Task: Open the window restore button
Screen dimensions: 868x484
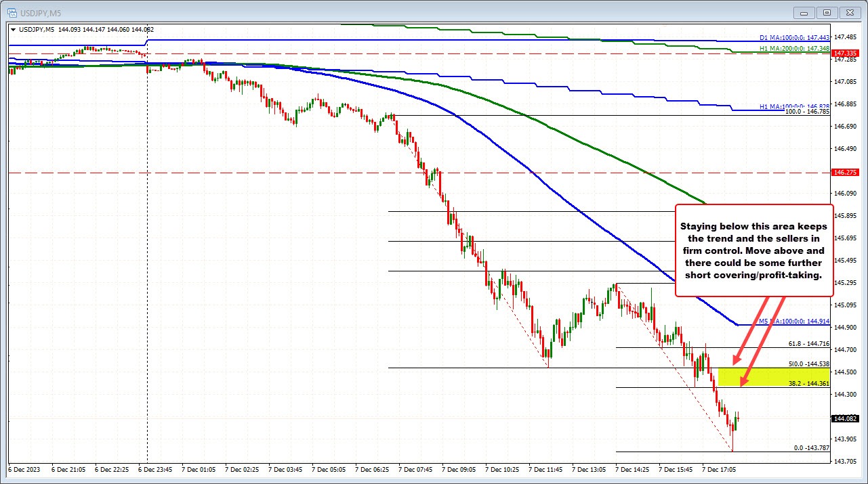Action: (826, 12)
